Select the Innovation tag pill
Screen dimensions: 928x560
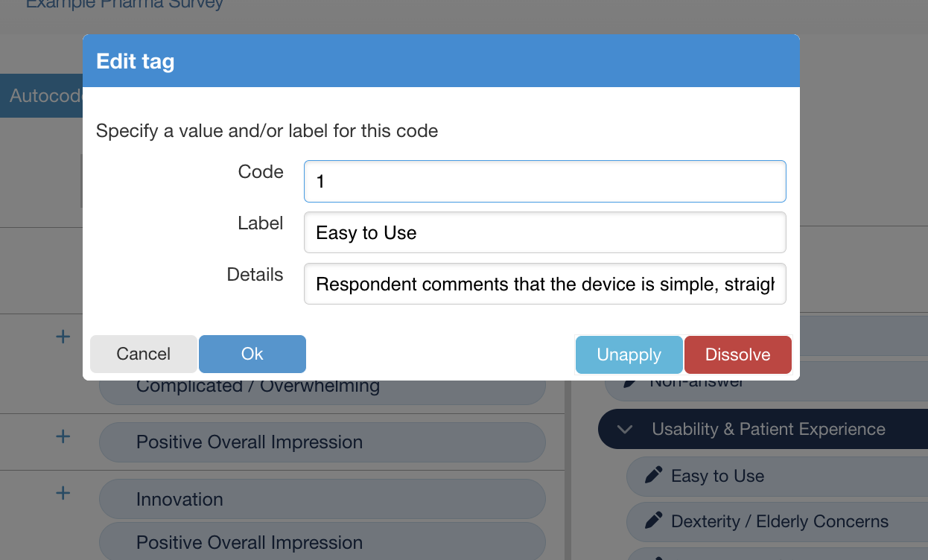[322, 499]
